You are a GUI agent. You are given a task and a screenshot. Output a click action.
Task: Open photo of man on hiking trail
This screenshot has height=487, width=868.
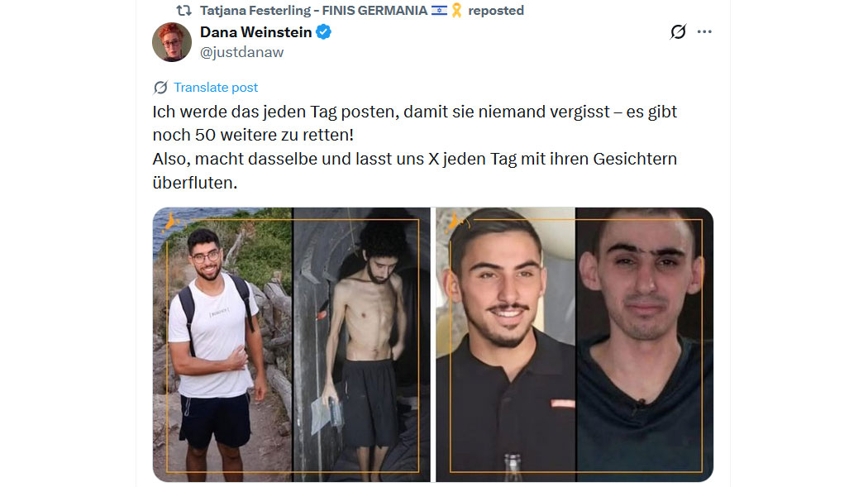point(222,344)
